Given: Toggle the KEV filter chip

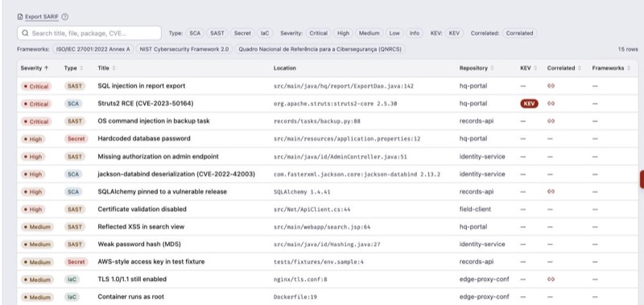Looking at the screenshot, I should coord(454,33).
